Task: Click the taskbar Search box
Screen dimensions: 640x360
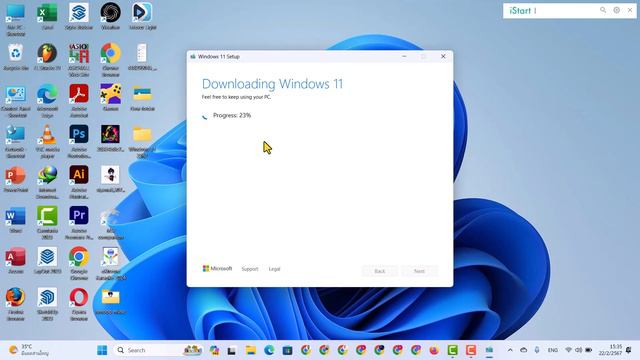Action: tap(158, 350)
